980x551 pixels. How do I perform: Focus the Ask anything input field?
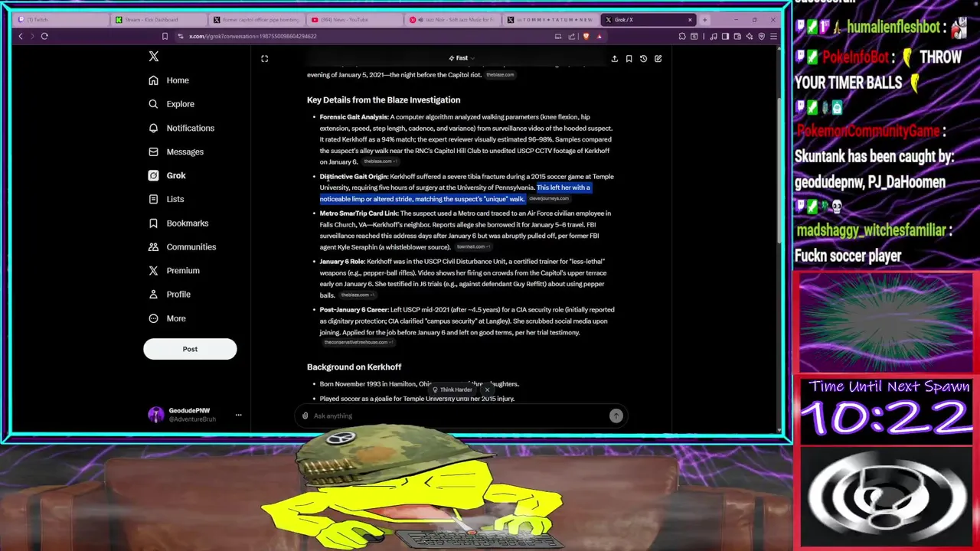tap(459, 416)
